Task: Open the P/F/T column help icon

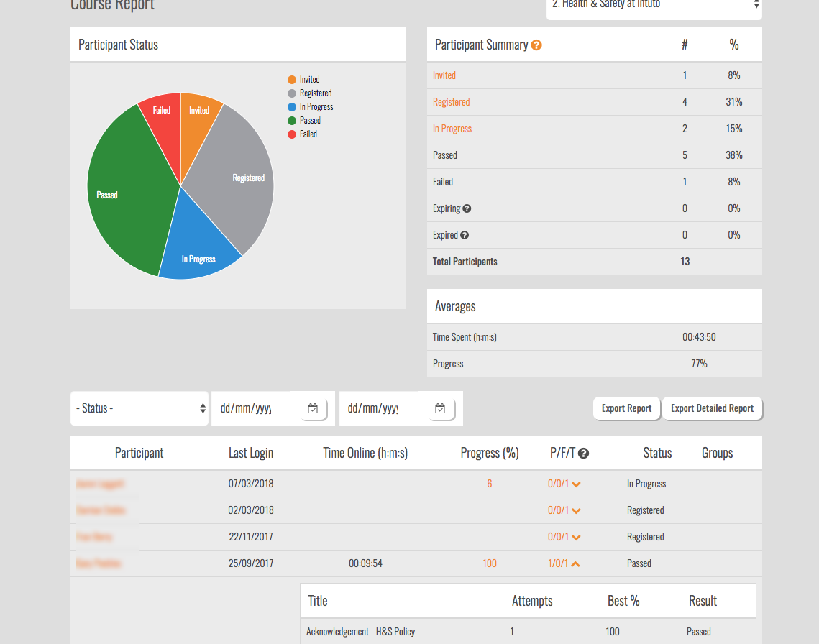Action: [583, 454]
